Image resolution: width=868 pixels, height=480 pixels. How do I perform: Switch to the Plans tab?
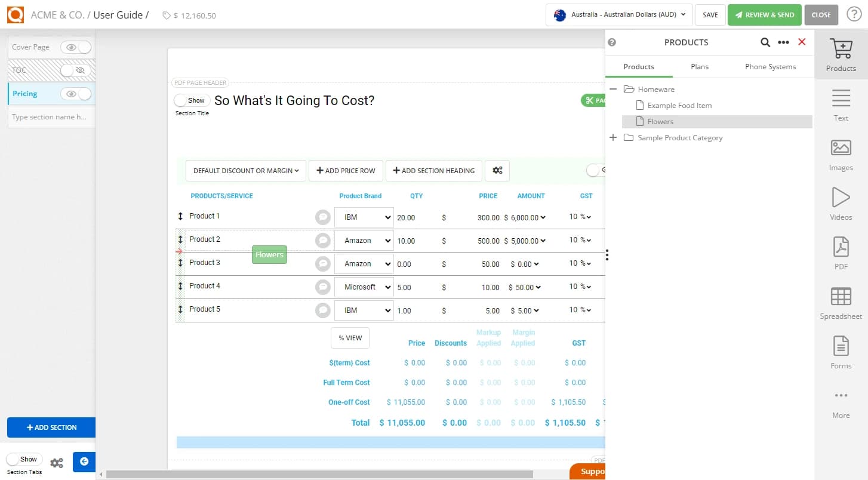[x=699, y=66]
